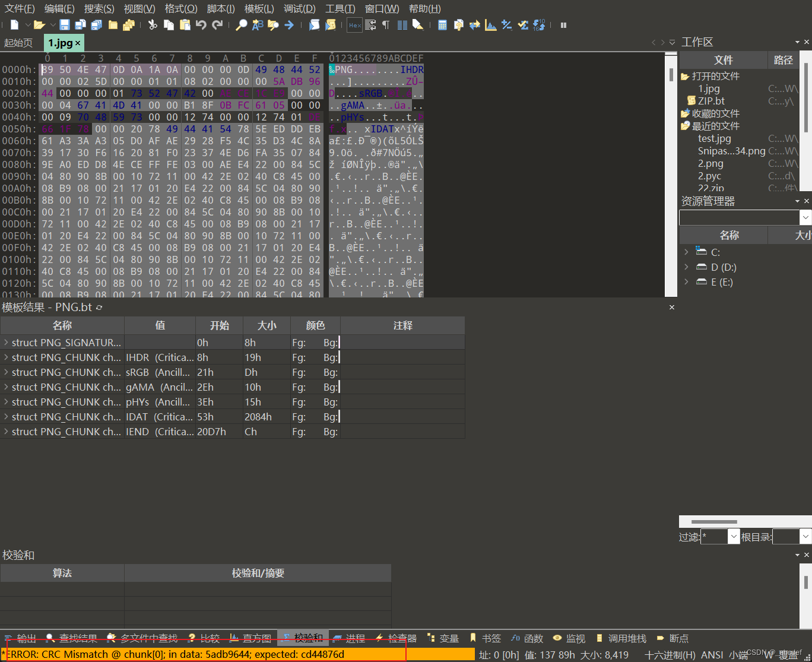The image size is (812, 662).
Task: Open the 查找结果 bottom tab
Action: click(x=72, y=638)
